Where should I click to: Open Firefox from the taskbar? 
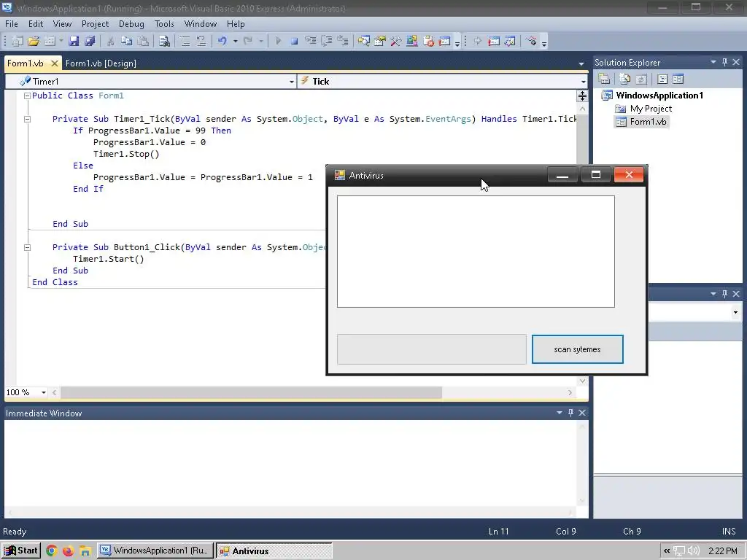[68, 551]
